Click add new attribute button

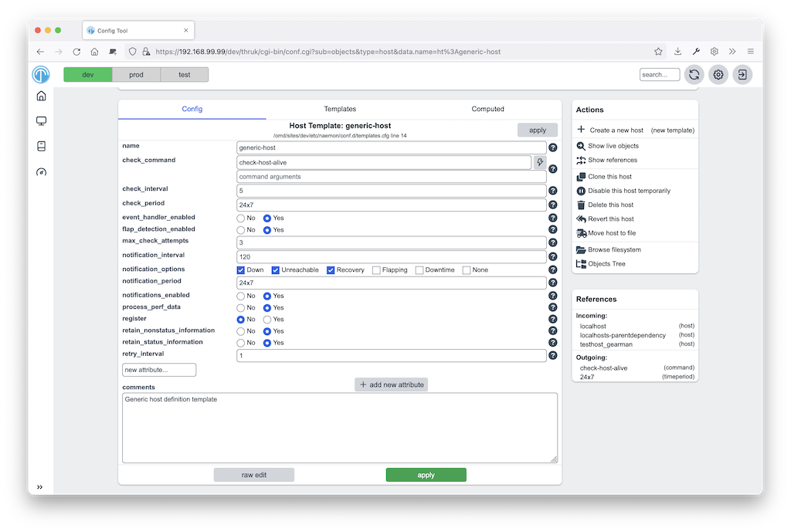tap(392, 385)
